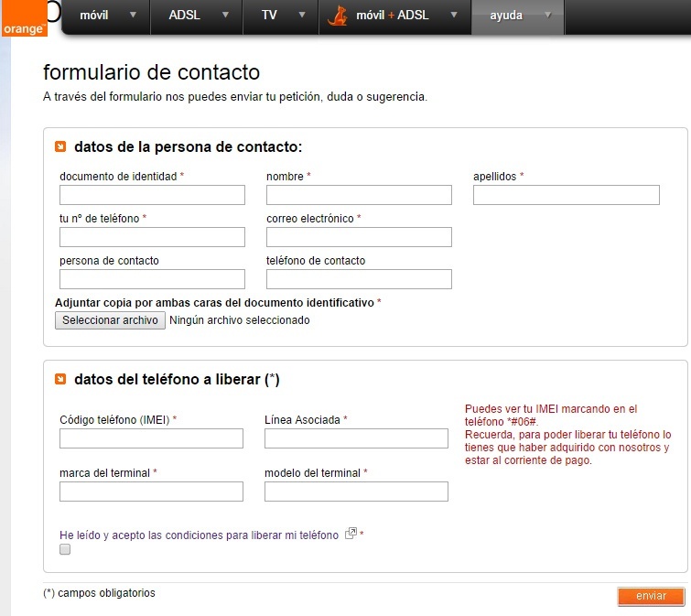Image resolution: width=691 pixels, height=616 pixels.
Task: Click the apellidos text field
Action: [x=566, y=195]
